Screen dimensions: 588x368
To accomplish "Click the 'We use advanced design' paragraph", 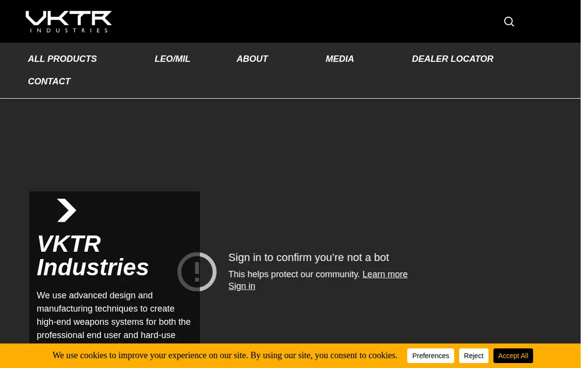I will click(x=114, y=315).
